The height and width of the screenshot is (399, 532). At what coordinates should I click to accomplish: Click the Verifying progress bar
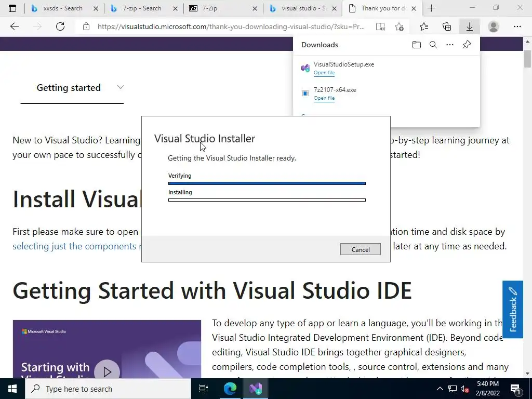point(267,183)
